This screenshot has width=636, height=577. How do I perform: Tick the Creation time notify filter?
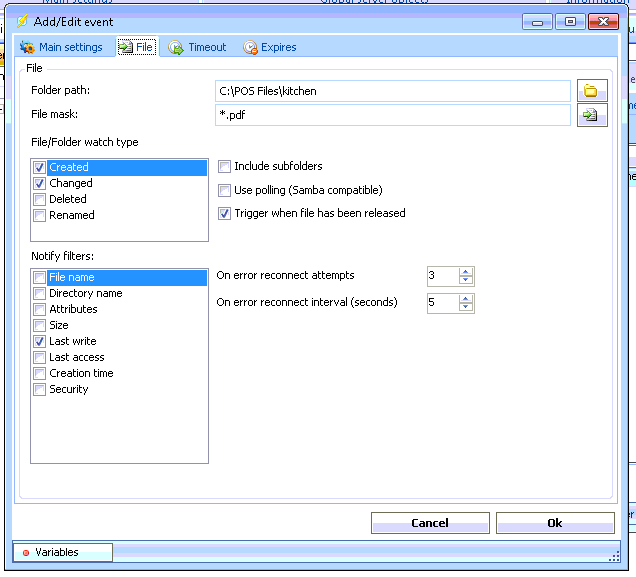point(39,373)
